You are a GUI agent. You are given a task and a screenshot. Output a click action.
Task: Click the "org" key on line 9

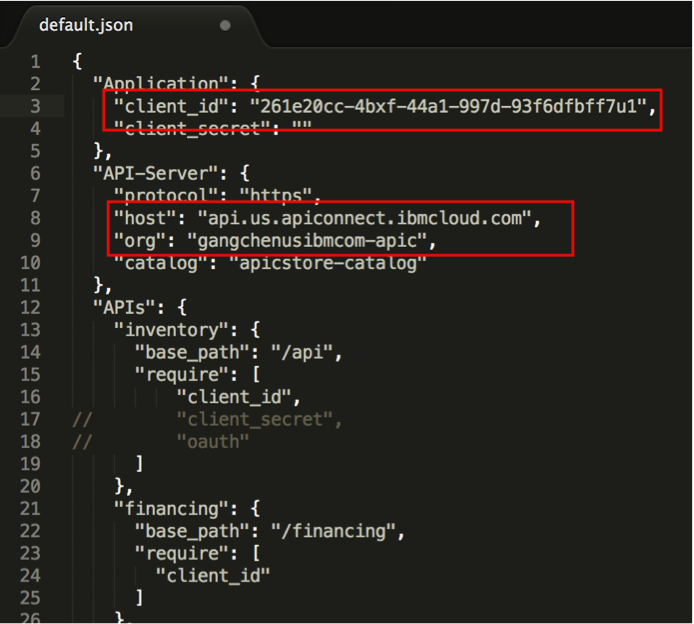[140, 241]
